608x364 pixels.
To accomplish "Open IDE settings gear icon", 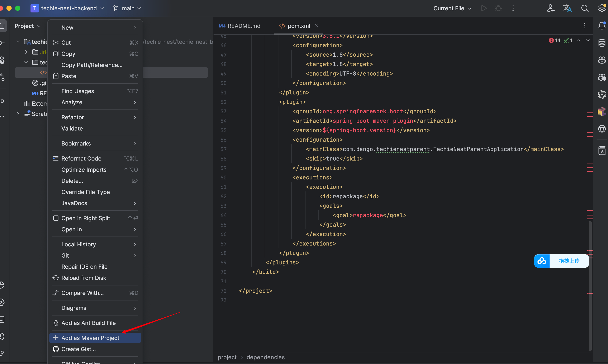I will 602,8.
